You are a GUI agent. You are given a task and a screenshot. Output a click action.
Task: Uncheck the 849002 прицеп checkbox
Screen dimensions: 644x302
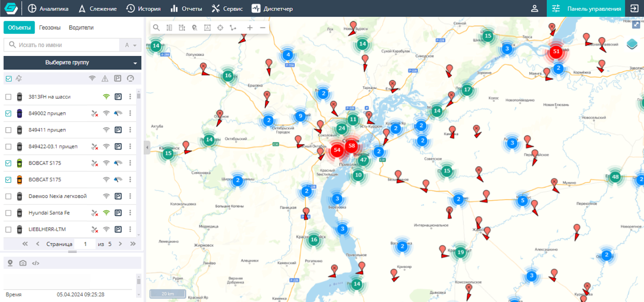point(8,113)
